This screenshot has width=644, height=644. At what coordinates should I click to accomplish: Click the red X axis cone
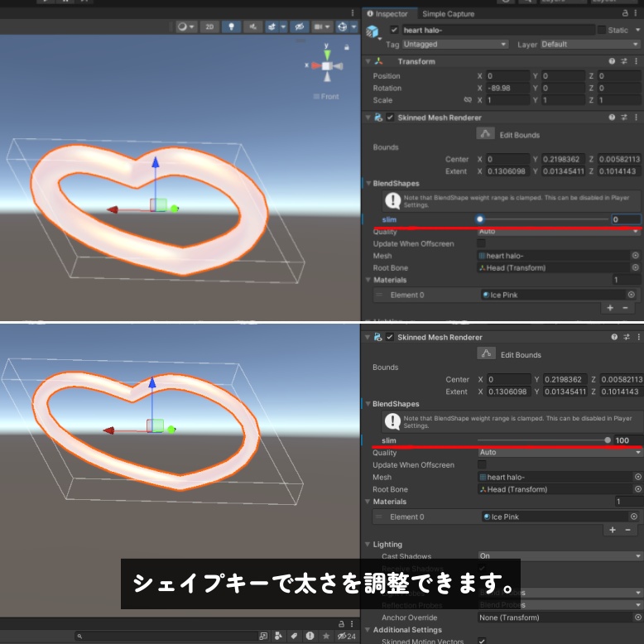(x=316, y=65)
